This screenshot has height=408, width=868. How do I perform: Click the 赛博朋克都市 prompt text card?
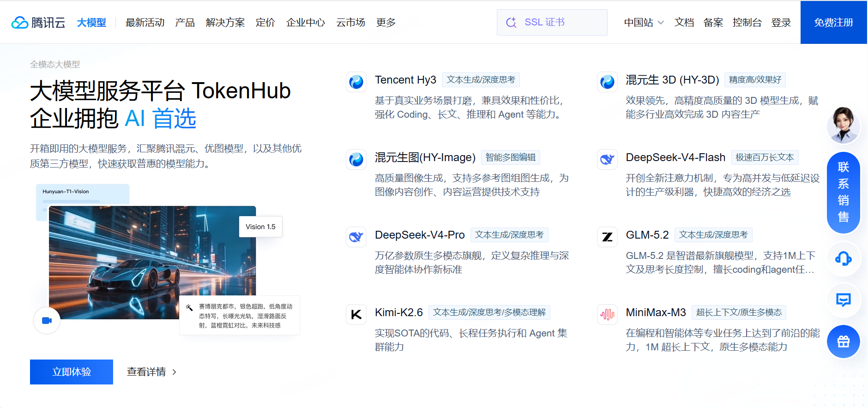240,316
